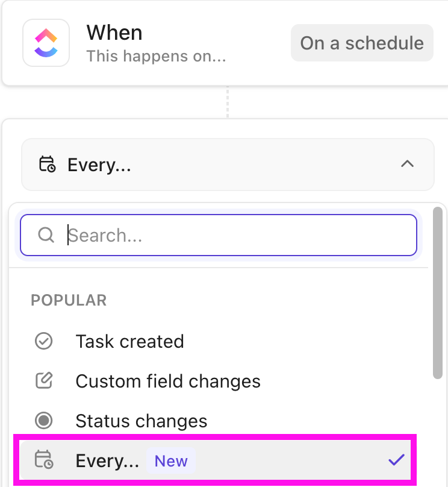Image resolution: width=448 pixels, height=487 pixels.
Task: Click the calendar icon on the highlighted Every... option
Action: pos(44,460)
